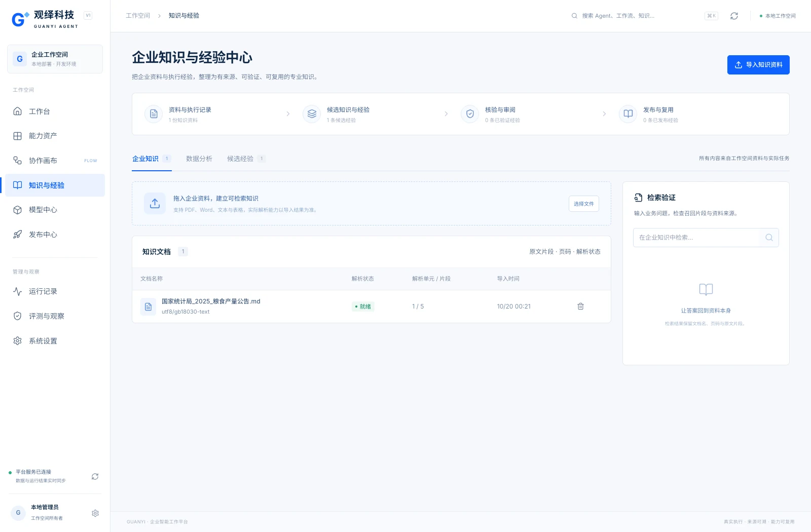Image resolution: width=811 pixels, height=532 pixels.
Task: Open 能力资产 in the sidebar
Action: [x=55, y=136]
